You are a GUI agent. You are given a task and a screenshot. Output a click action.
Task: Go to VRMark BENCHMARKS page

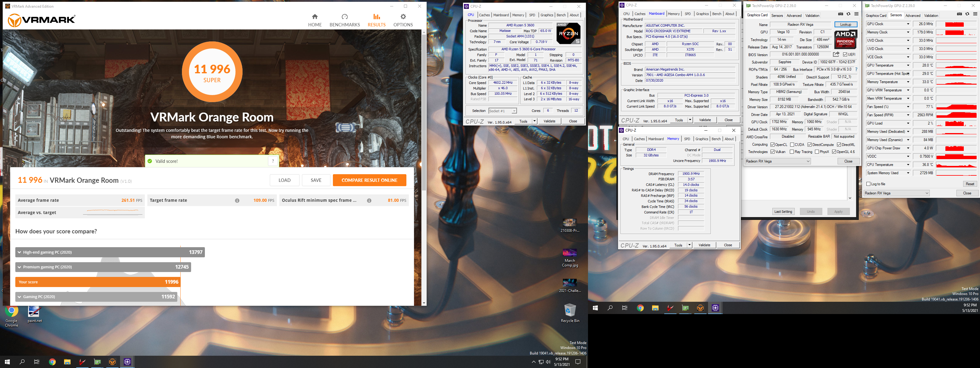(x=344, y=20)
